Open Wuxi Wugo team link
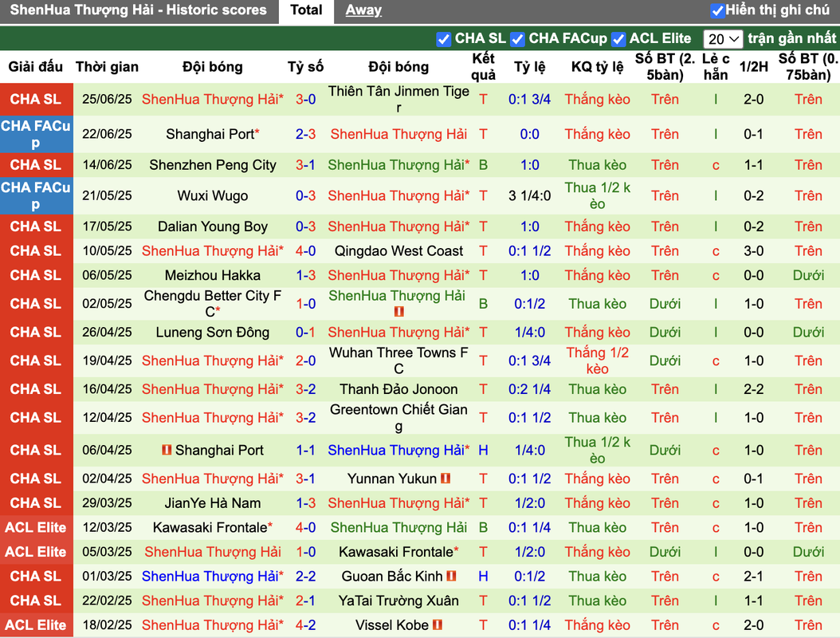This screenshot has height=638, width=840. (x=213, y=195)
